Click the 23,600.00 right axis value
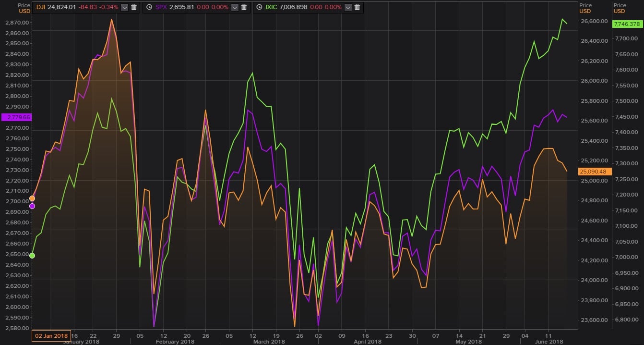Screen dimensions: 644x345 click(x=594, y=320)
